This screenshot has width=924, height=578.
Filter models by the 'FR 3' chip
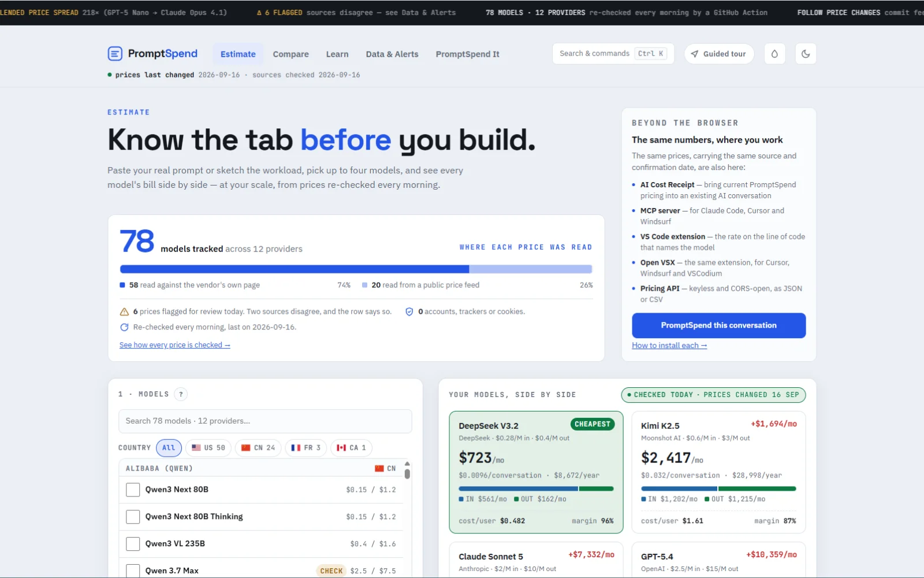[306, 448]
